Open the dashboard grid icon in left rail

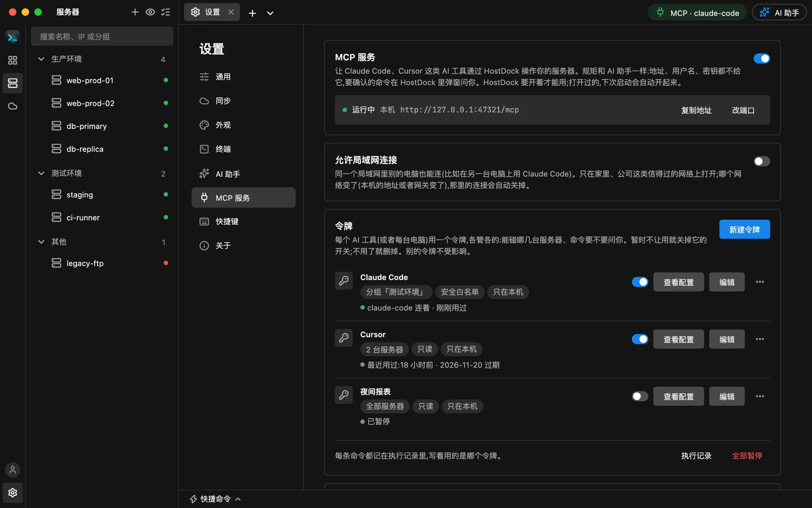click(13, 60)
